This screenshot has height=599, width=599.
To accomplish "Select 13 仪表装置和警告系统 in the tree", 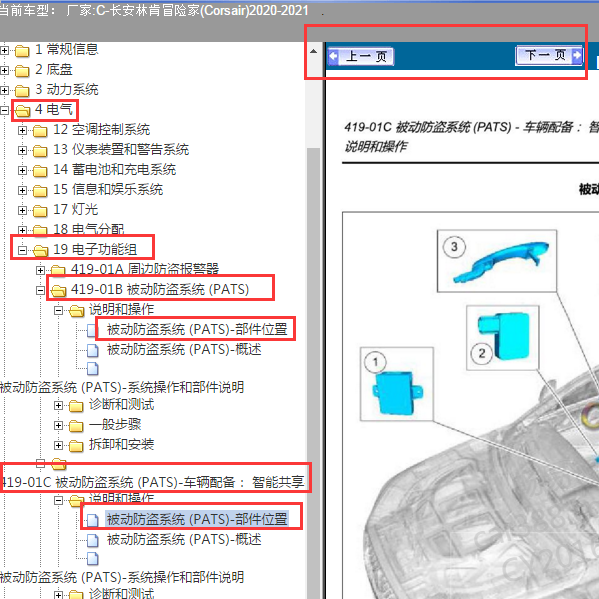I will 121,149.
